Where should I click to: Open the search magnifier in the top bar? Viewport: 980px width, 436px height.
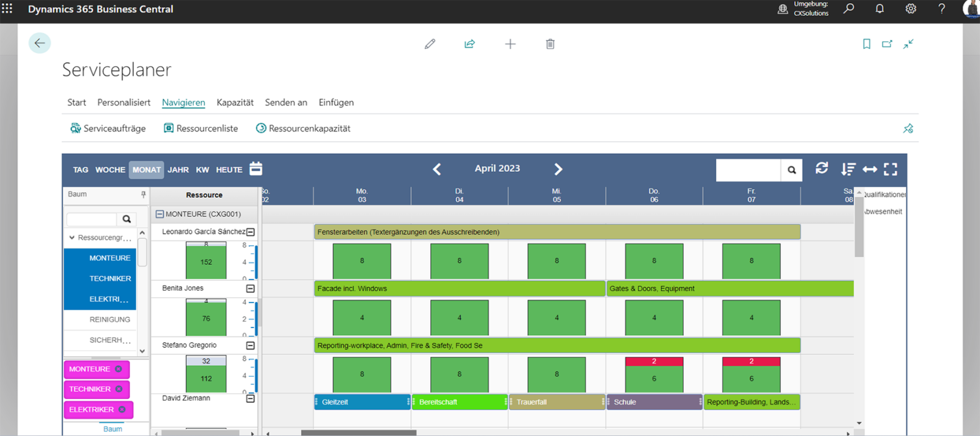849,9
